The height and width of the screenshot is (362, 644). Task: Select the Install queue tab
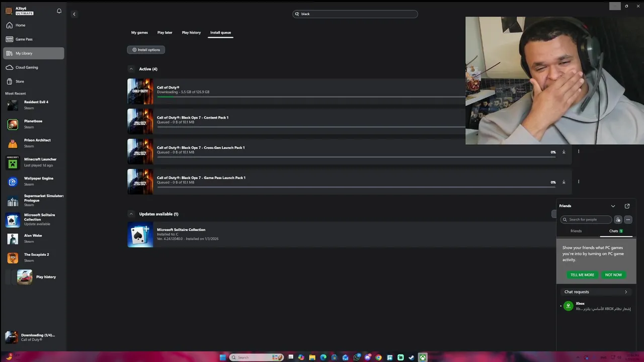click(220, 33)
